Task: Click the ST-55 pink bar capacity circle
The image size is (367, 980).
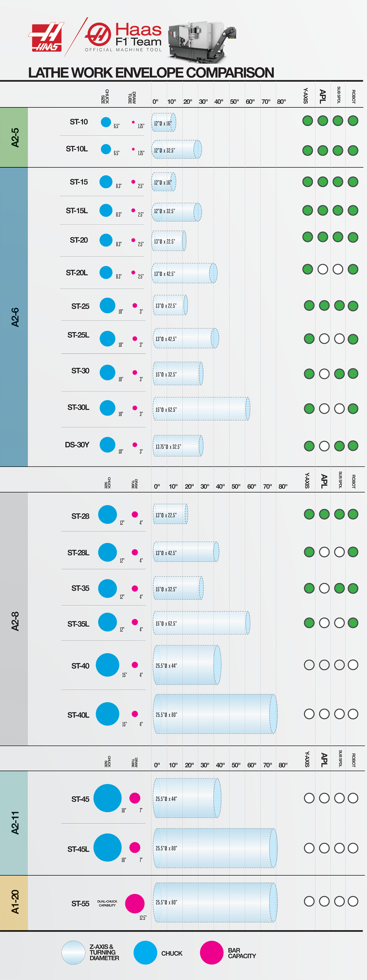Action: 135,904
